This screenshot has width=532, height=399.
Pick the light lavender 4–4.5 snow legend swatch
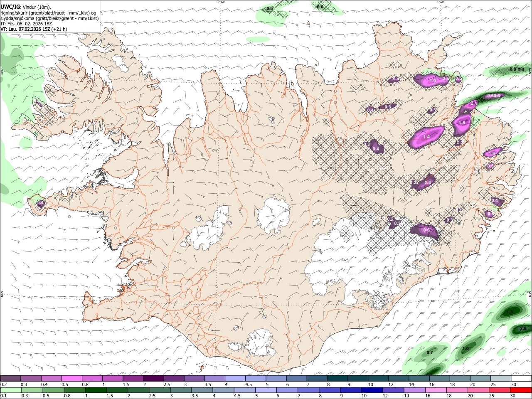[x=234, y=379]
